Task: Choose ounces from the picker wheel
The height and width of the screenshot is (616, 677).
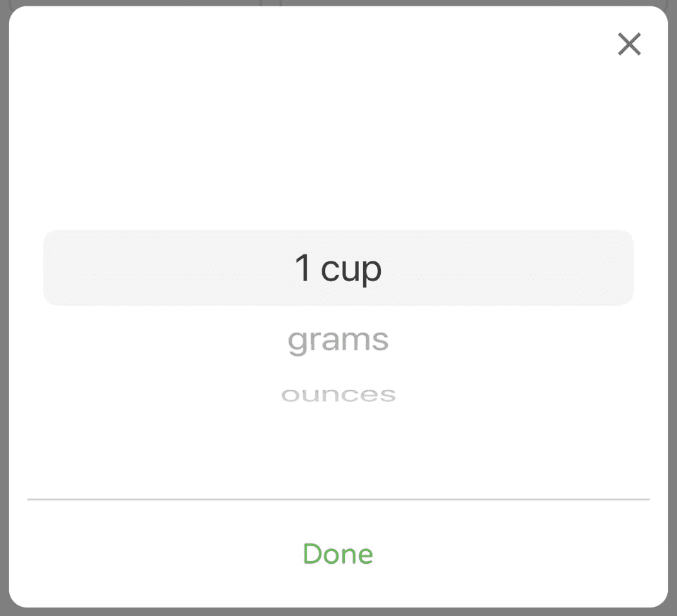Action: (338, 394)
